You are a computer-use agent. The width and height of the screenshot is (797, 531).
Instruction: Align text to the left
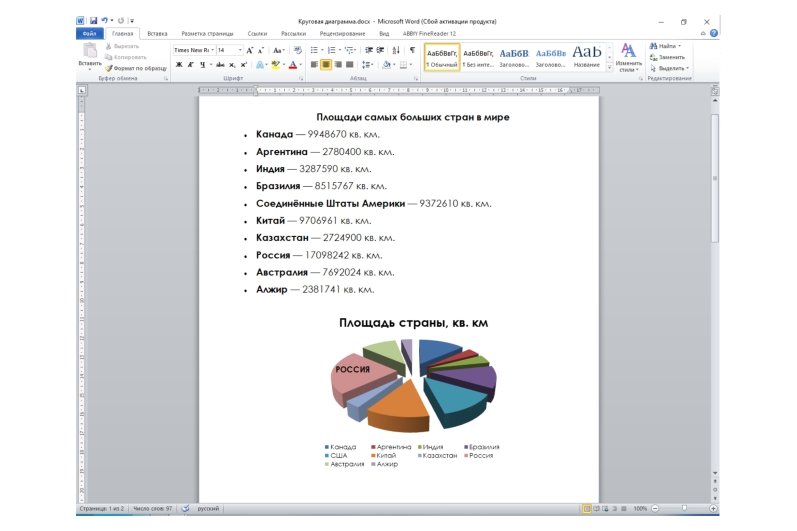pyautogui.click(x=314, y=65)
